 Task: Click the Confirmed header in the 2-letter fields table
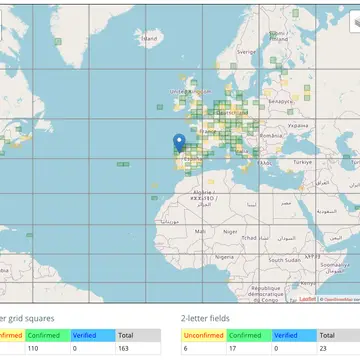[x=249, y=335]
